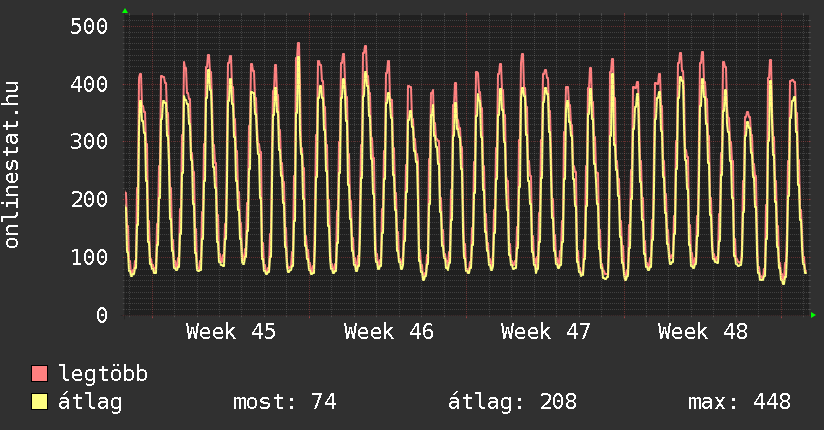Click the 'most: 74' statistic
The image size is (824, 430).
284,402
